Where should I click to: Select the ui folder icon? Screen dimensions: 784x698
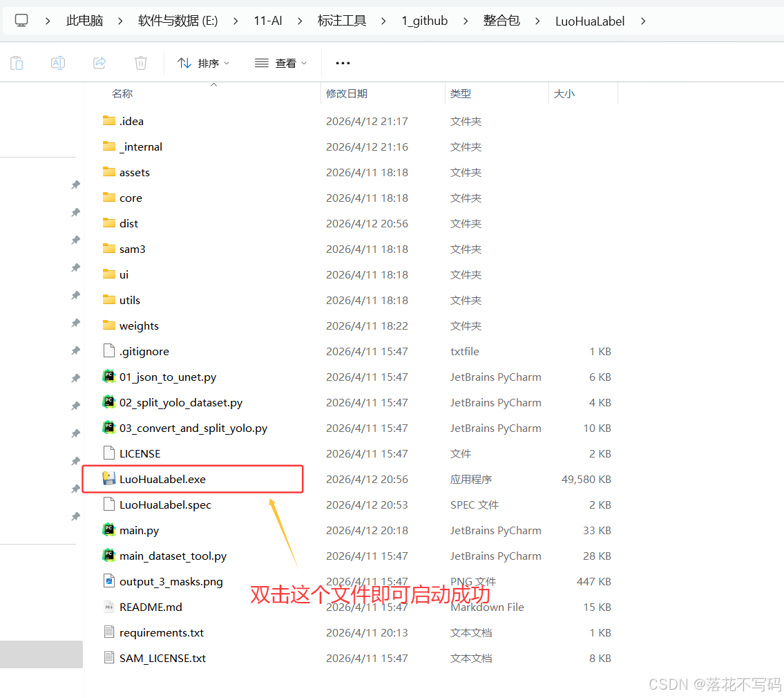pos(109,274)
